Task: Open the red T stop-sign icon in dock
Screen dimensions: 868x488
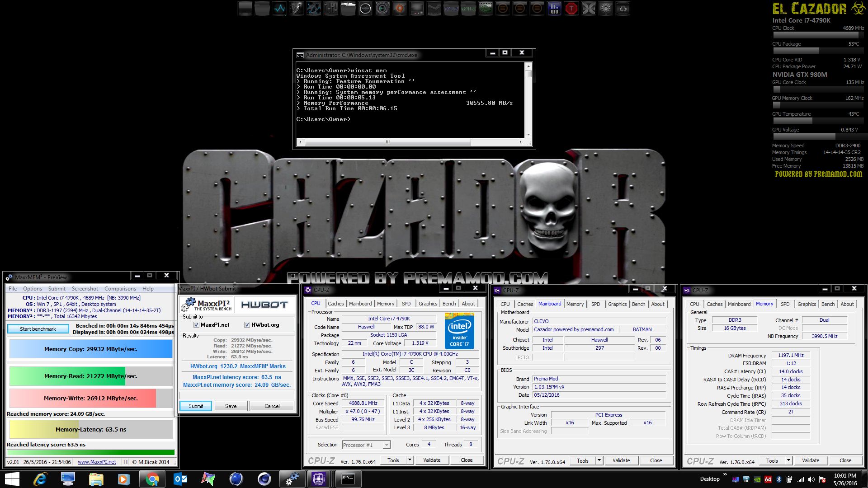Action: [x=571, y=9]
